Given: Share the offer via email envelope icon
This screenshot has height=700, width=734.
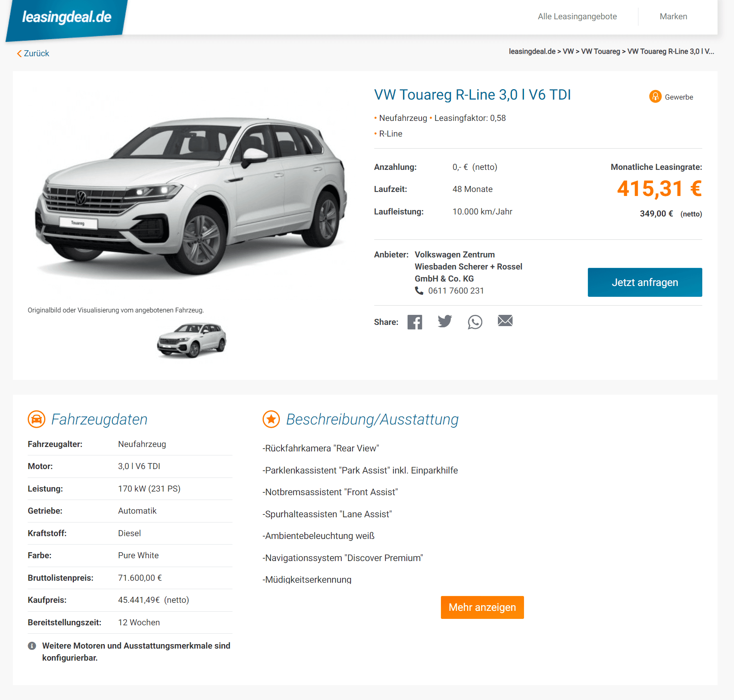Looking at the screenshot, I should pos(505,320).
